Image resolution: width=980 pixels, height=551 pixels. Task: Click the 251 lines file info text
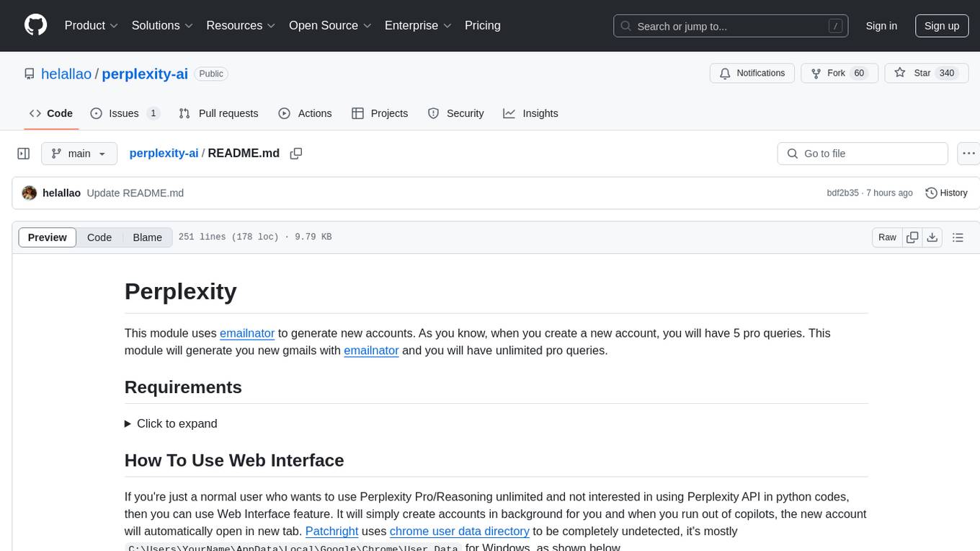pyautogui.click(x=254, y=237)
